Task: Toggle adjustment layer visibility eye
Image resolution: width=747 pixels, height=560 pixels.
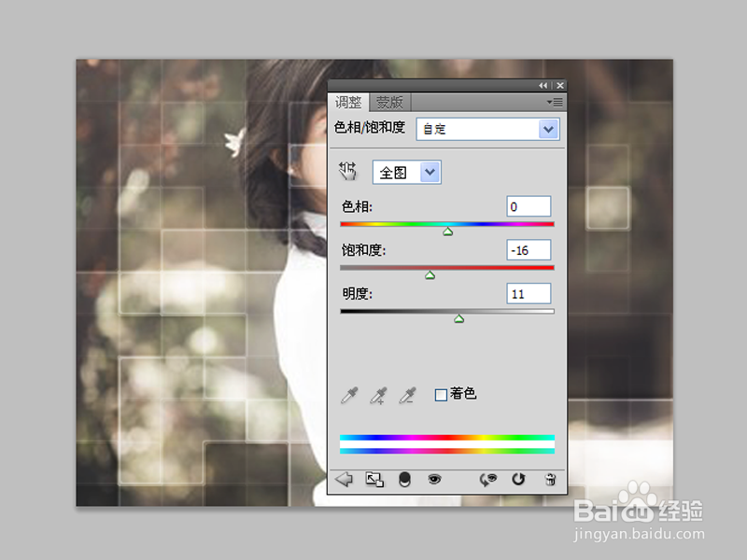Action: (x=434, y=479)
